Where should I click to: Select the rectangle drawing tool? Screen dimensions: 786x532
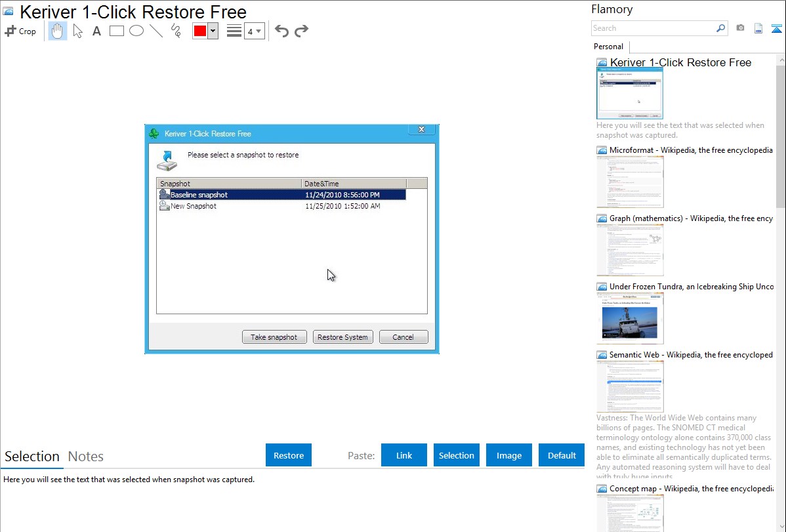click(116, 31)
